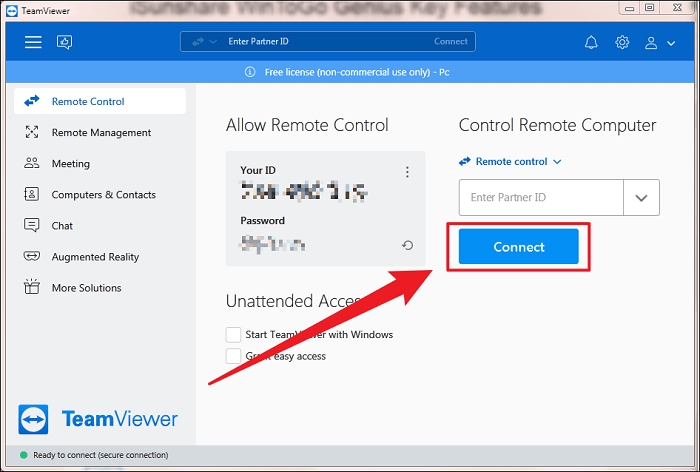Click the green ready status indicator
The width and height of the screenshot is (700, 472).
24,455
